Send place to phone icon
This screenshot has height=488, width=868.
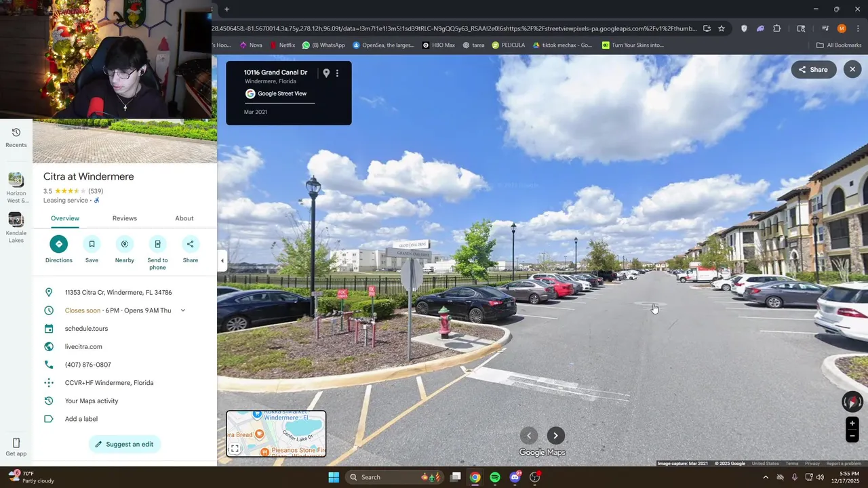(157, 244)
